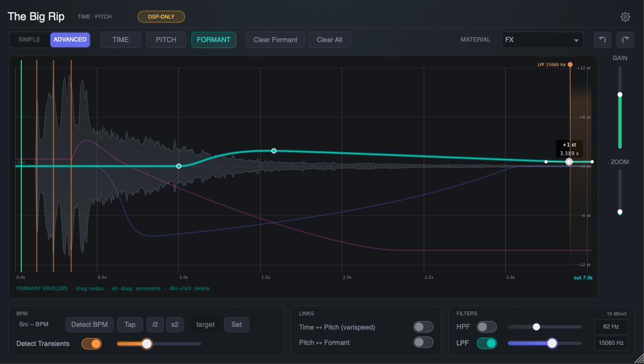The width and height of the screenshot is (644, 364).
Task: Click the window resize grip icon
Action: click(x=639, y=359)
